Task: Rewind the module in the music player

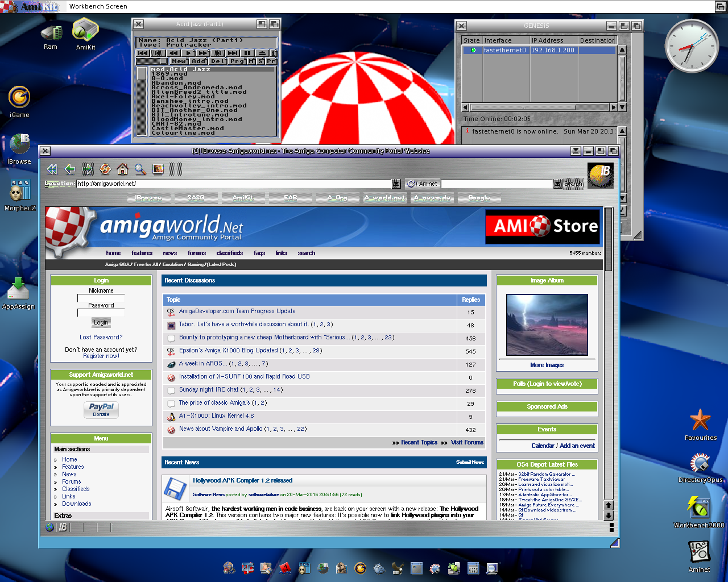Action: pyautogui.click(x=173, y=53)
